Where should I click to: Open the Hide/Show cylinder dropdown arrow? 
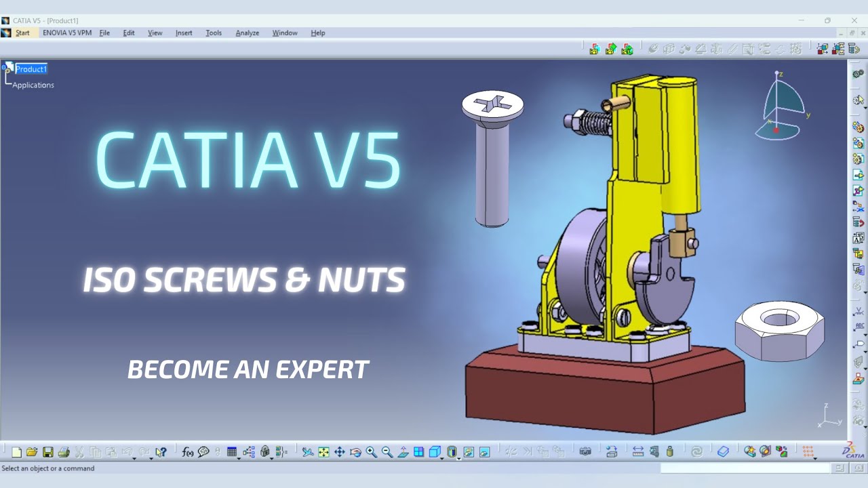coord(458,459)
